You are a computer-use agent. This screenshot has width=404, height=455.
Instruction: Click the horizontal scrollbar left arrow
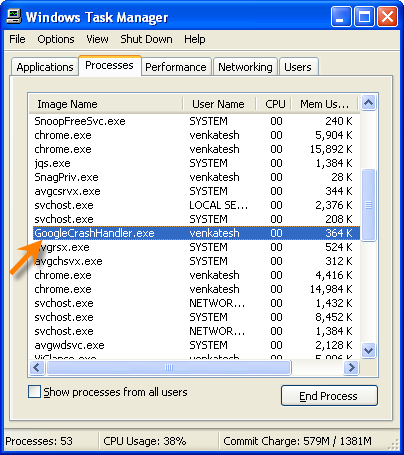pos(37,368)
